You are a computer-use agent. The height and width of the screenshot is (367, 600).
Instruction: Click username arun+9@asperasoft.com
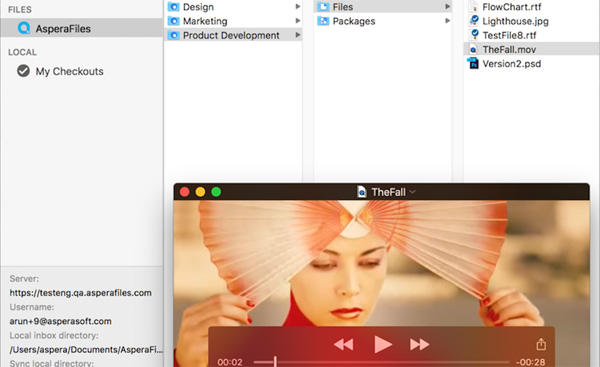click(60, 321)
